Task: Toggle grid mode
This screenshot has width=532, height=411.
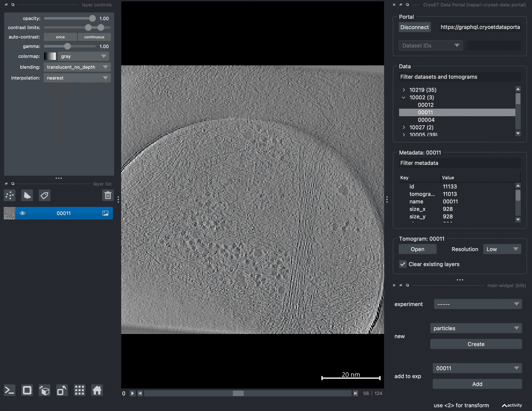Action: pos(80,391)
